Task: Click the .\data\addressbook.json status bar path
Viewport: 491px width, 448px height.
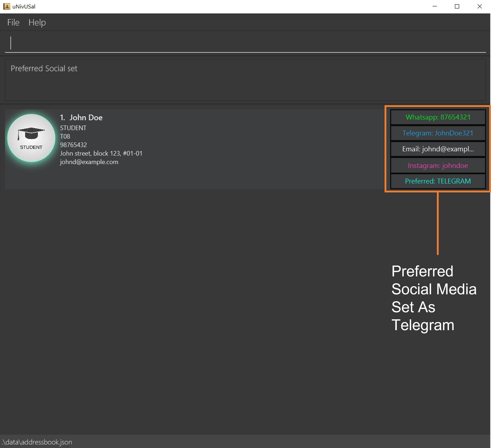Action: point(37,442)
